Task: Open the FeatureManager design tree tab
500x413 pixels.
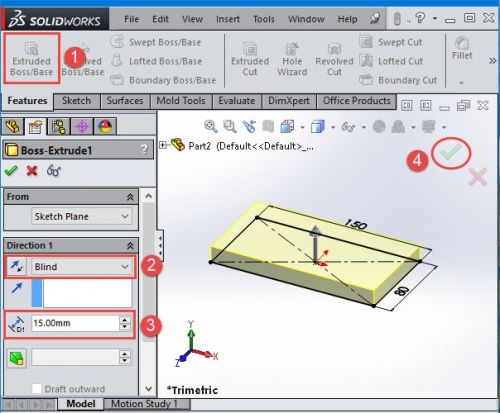Action: [x=13, y=126]
